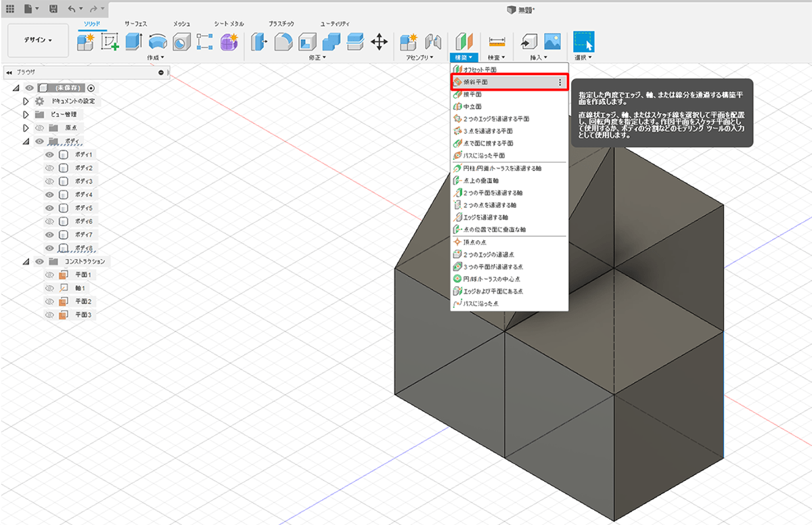The width and height of the screenshot is (812, 525).
Task: Show ボディ2 using its eye icon
Action: pos(49,168)
